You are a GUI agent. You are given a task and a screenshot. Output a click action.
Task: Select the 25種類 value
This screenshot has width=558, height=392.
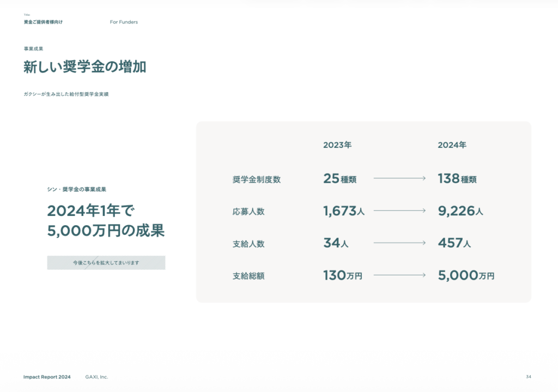[x=339, y=178]
